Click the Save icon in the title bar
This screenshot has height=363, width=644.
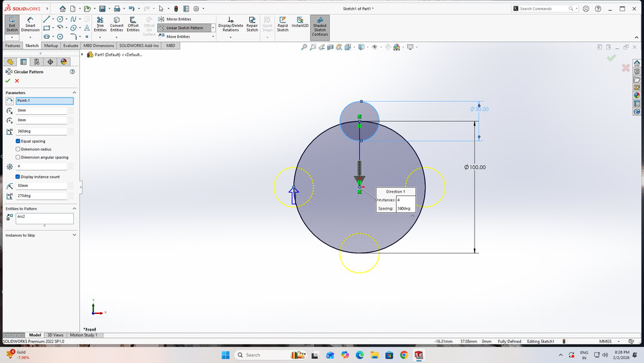[102, 8]
